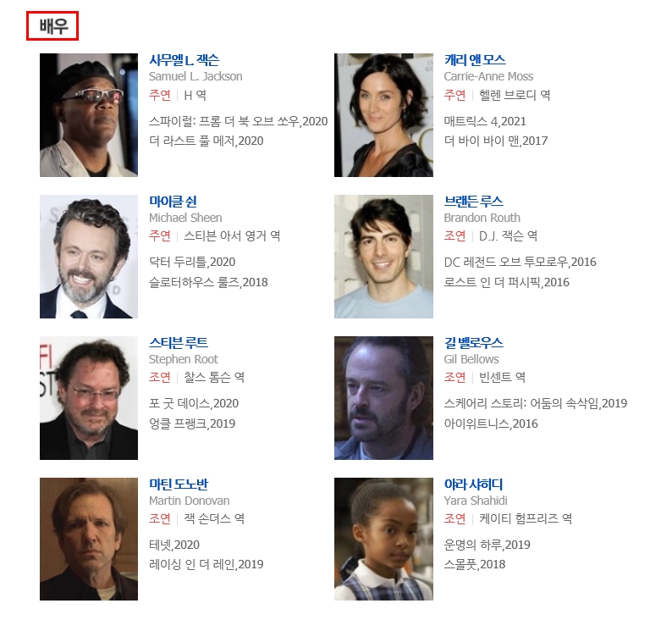Open Stephen Root's photo thumbnail
This screenshot has width=672, height=620.
click(x=89, y=398)
